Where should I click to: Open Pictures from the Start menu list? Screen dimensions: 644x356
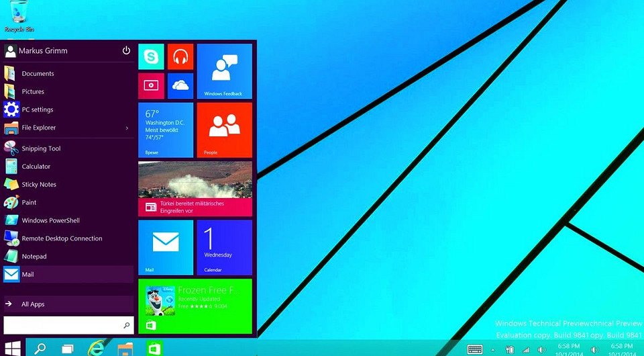(x=68, y=91)
